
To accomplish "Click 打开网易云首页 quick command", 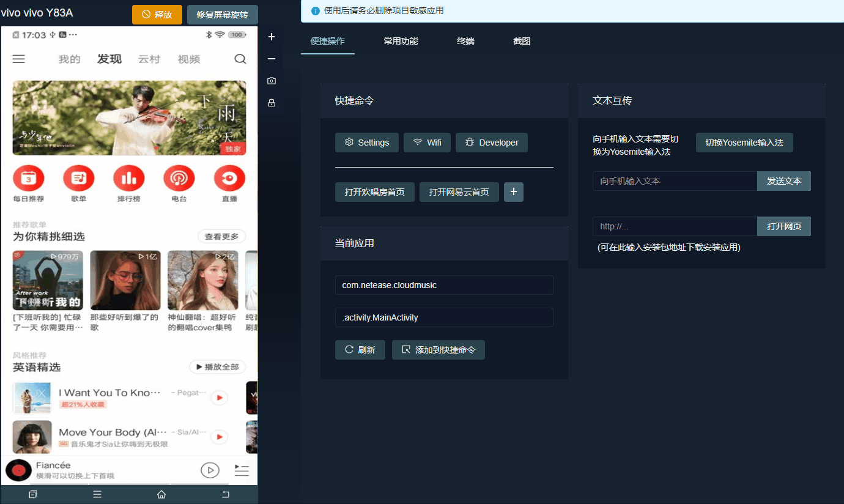I will click(x=459, y=192).
